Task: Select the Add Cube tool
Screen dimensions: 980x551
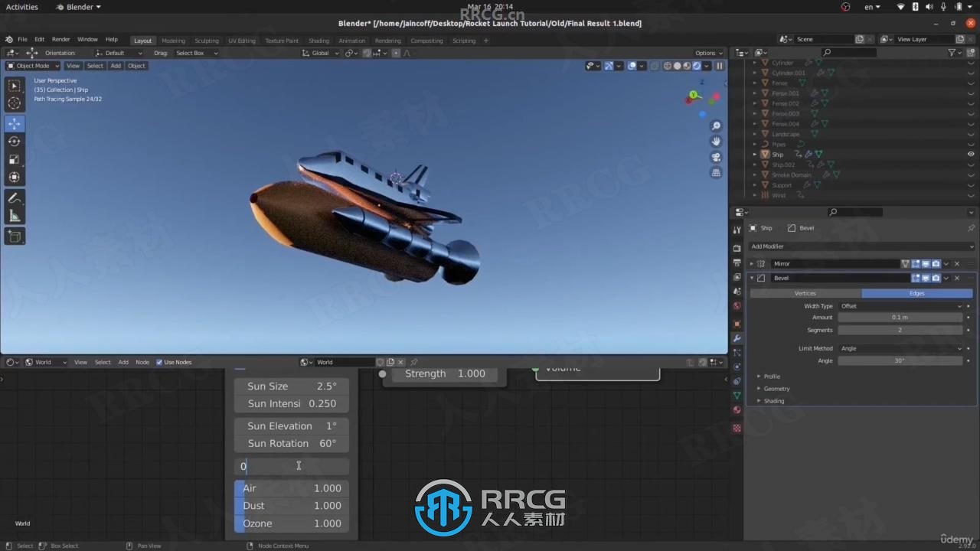Action: tap(15, 236)
